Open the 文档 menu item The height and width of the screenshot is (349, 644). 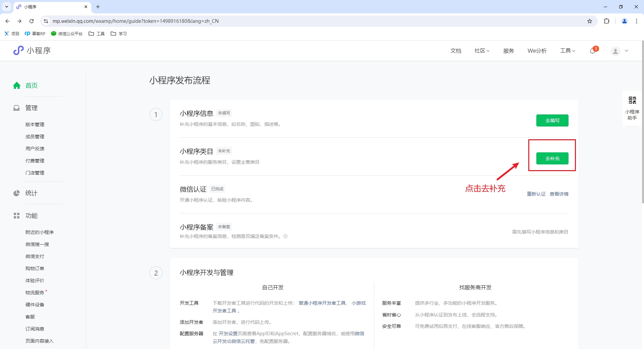pyautogui.click(x=455, y=51)
